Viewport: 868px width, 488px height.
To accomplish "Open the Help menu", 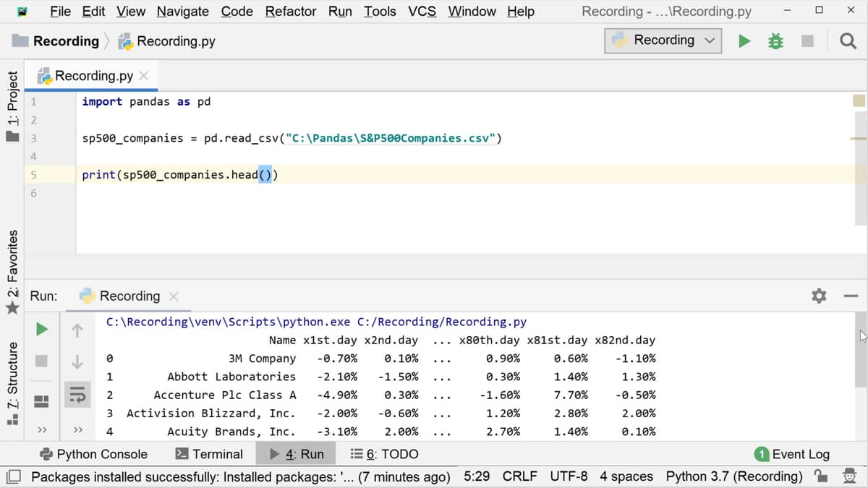I will click(521, 12).
